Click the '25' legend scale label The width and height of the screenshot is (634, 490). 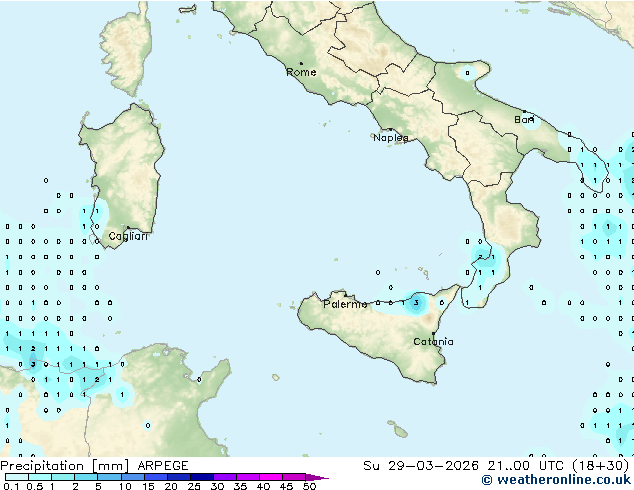point(194,486)
